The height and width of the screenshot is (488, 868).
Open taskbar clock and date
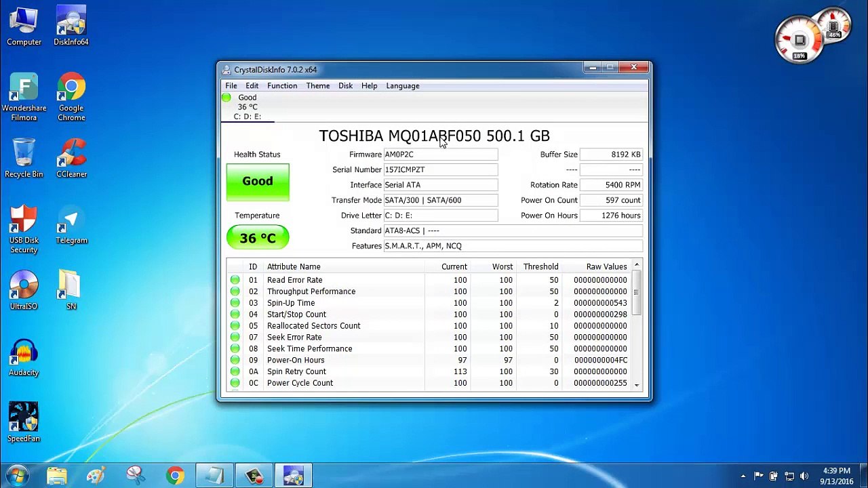tap(836, 476)
